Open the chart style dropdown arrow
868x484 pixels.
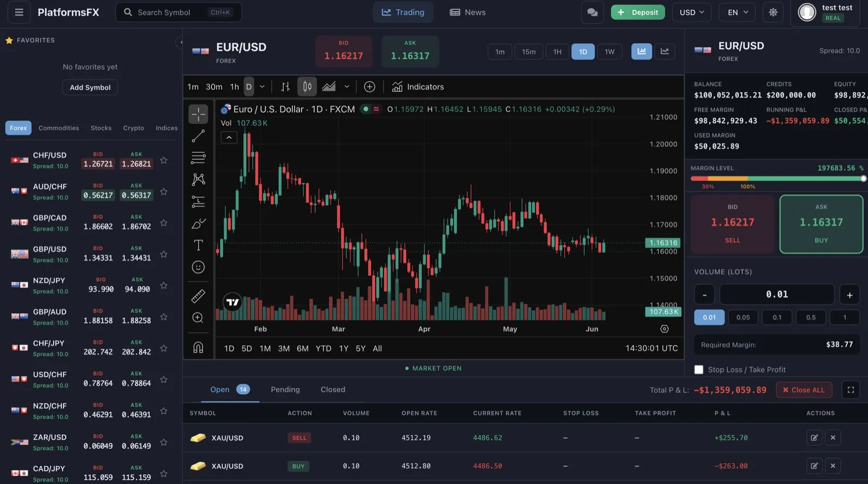click(x=347, y=87)
